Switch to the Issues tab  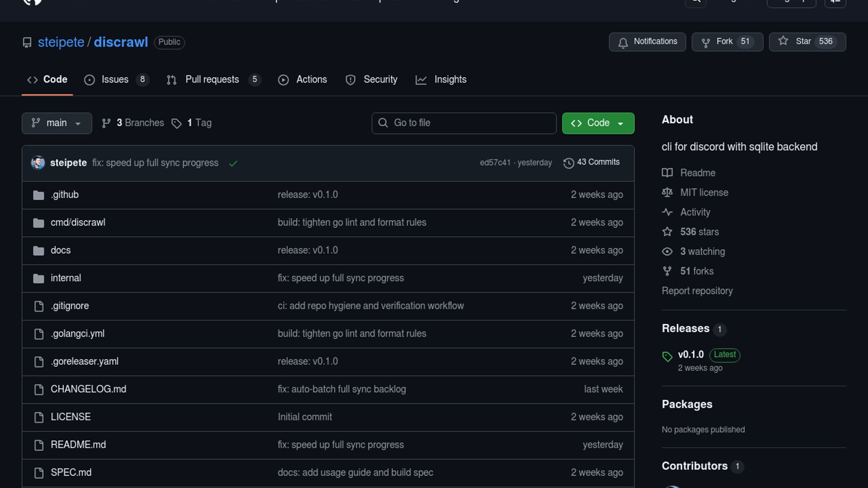coord(115,80)
